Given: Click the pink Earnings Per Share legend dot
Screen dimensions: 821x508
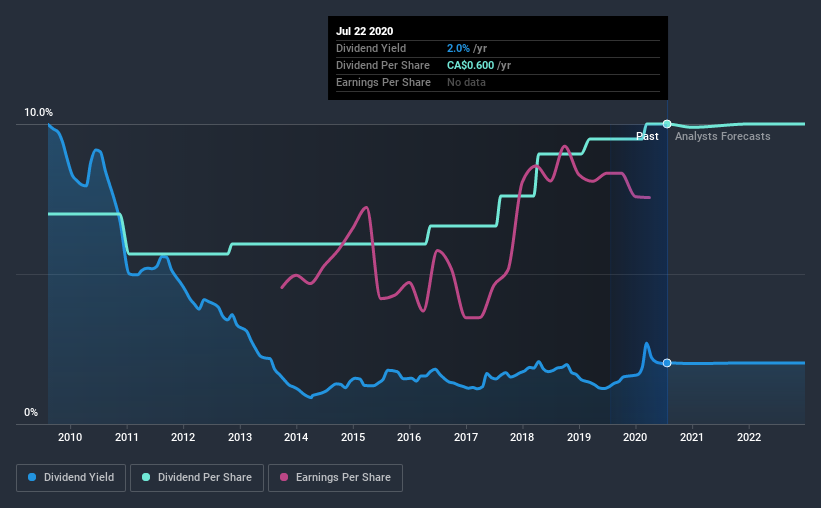Looking at the screenshot, I should pos(284,477).
